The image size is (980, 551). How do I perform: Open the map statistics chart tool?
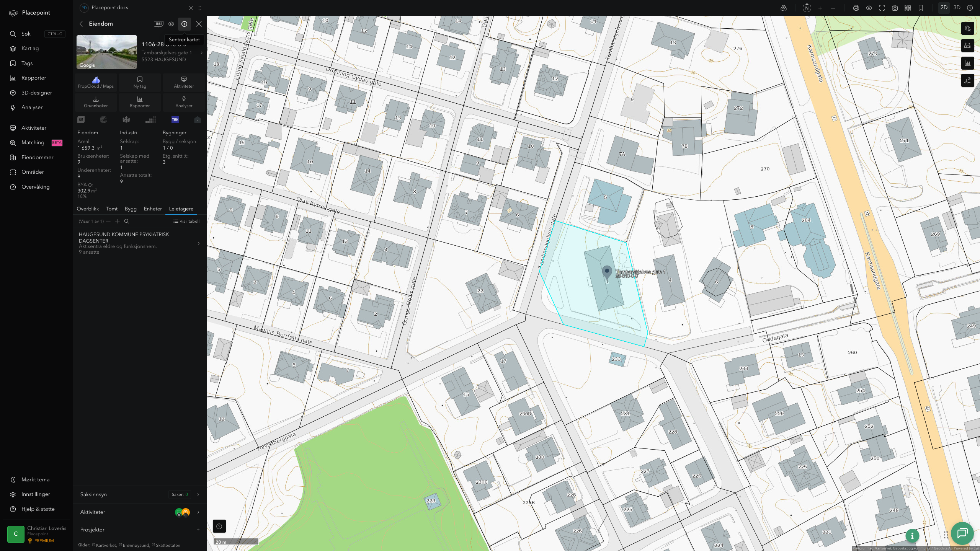967,63
